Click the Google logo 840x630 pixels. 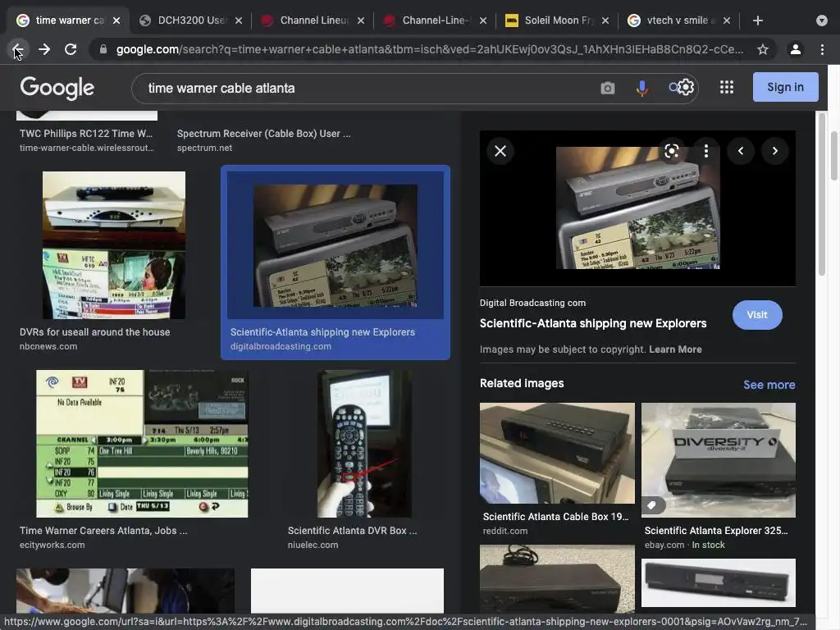(x=57, y=87)
